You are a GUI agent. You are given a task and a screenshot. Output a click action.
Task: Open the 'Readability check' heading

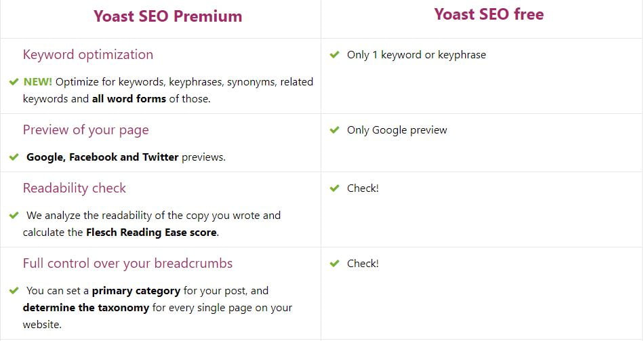coord(75,188)
